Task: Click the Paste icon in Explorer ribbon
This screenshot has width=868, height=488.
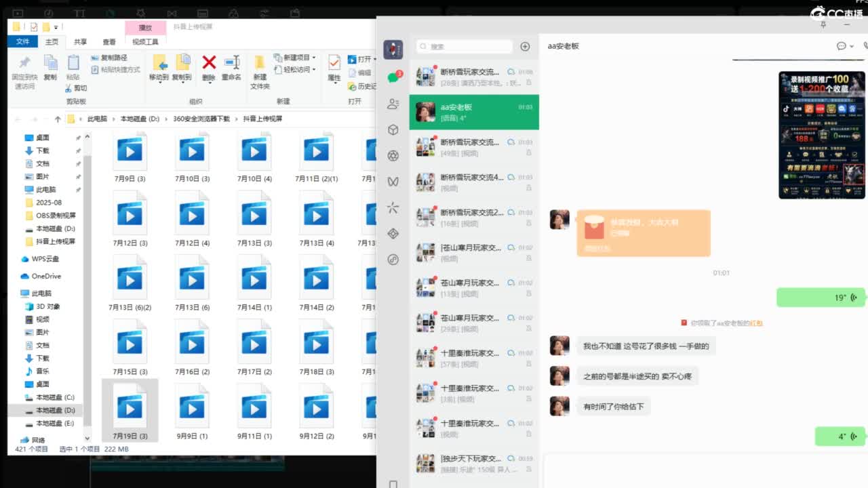Action: pyautogui.click(x=73, y=63)
